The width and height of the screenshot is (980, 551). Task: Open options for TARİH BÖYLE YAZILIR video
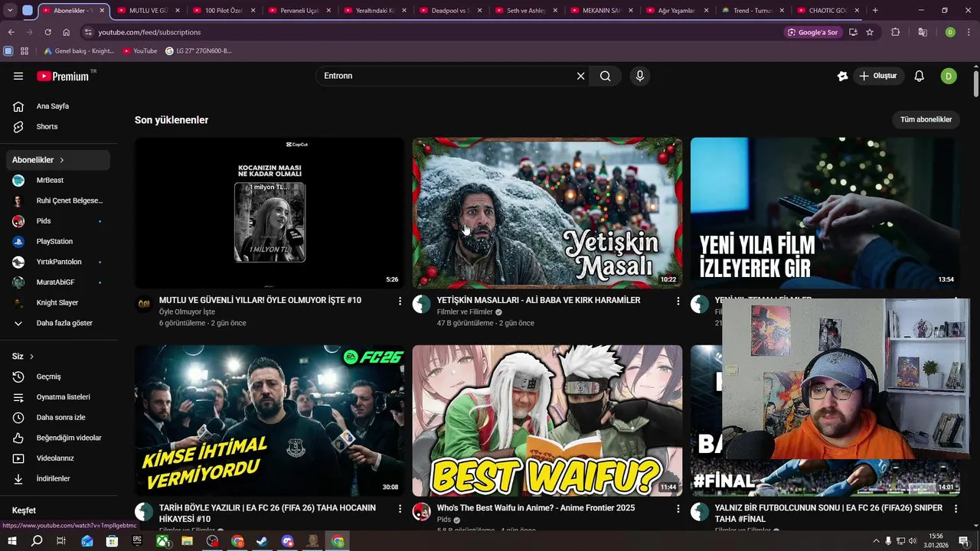click(x=400, y=509)
